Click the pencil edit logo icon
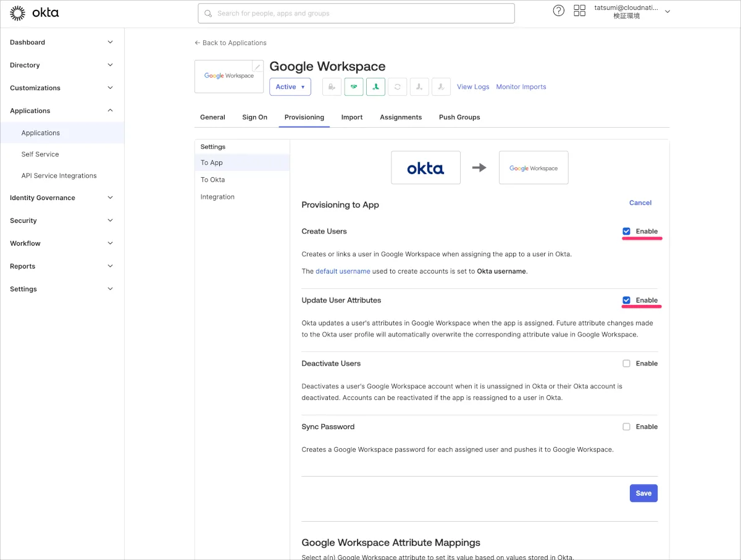Image resolution: width=741 pixels, height=560 pixels. pos(257,67)
